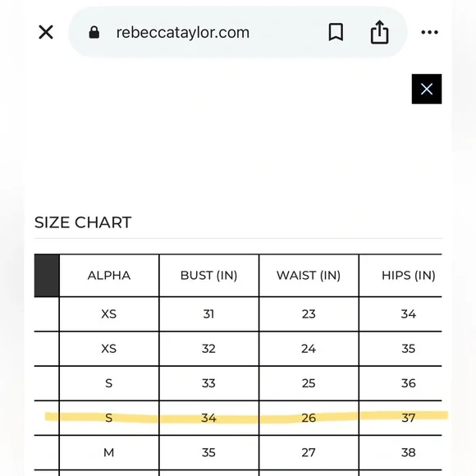The image size is (476, 476).
Task: Tap the WAIST (IN) column header
Action: (x=309, y=275)
